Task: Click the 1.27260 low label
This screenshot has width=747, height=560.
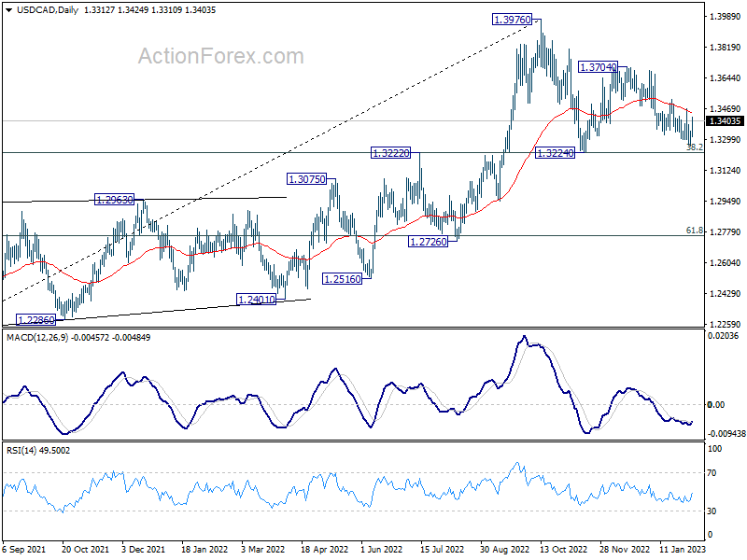Action: click(429, 242)
